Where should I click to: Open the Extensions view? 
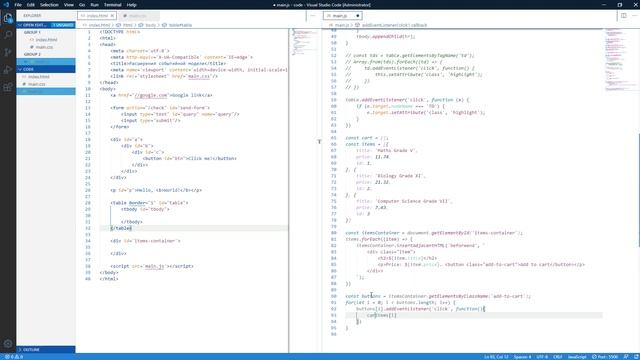8,87
